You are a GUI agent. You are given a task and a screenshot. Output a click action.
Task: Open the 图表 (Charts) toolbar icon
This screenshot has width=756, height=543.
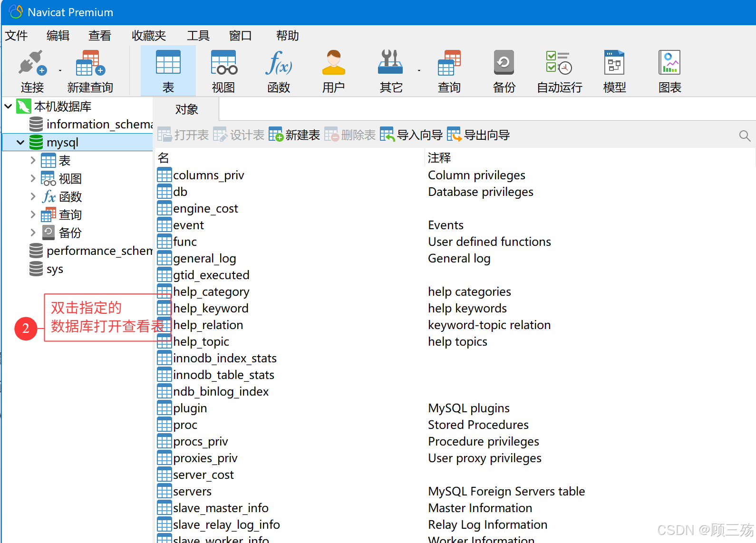click(x=669, y=63)
